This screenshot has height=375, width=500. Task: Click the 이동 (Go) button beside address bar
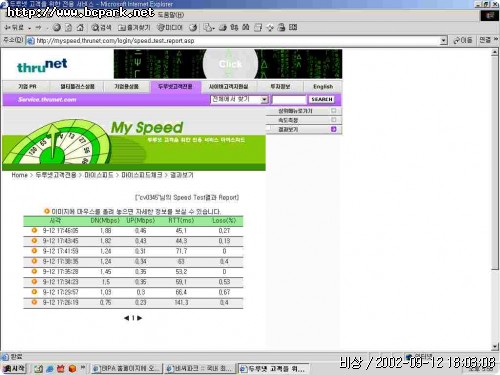pyautogui.click(x=463, y=40)
